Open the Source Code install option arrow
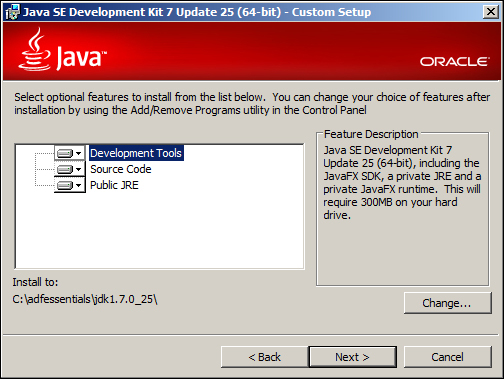 [79, 169]
